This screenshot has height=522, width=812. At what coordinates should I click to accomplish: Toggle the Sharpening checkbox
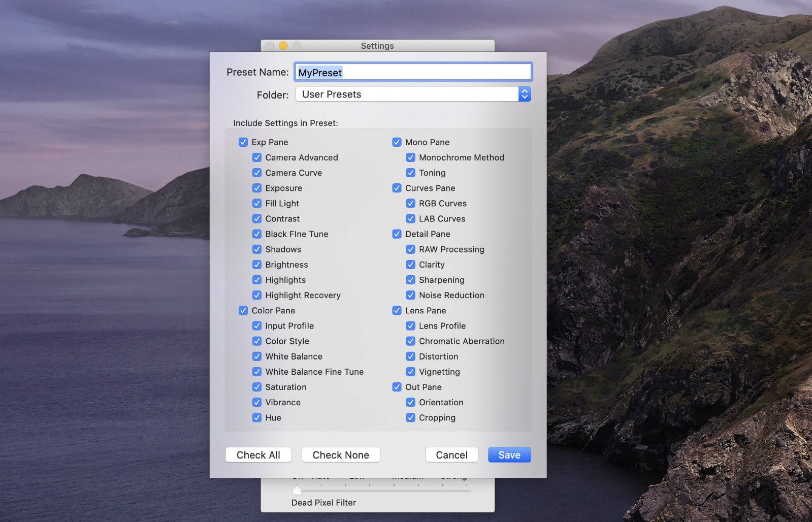pos(411,280)
